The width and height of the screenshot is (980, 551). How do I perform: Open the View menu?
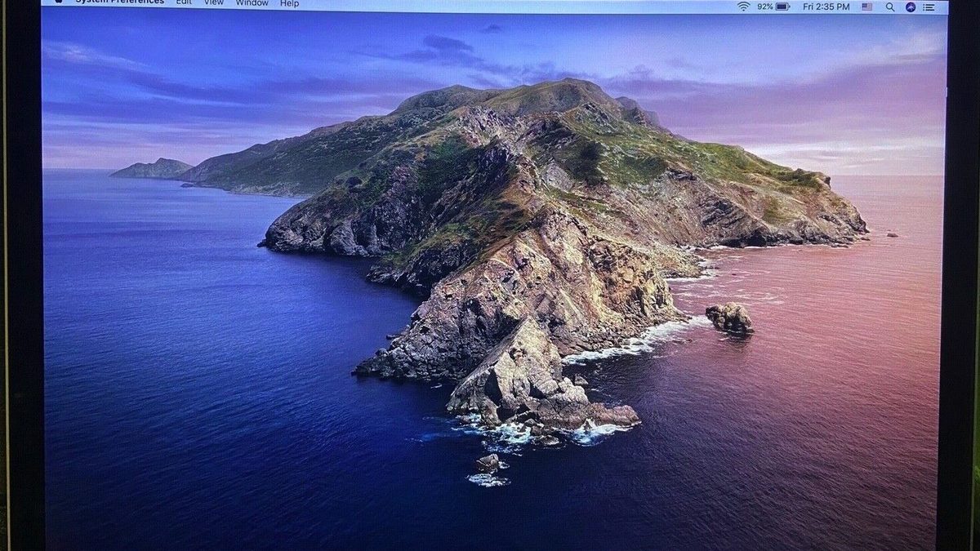tap(214, 3)
